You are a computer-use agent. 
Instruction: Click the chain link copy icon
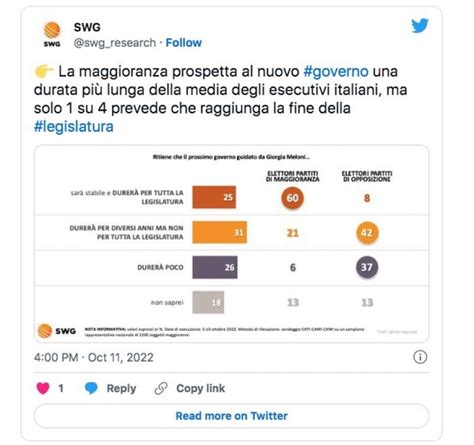pos(161,388)
